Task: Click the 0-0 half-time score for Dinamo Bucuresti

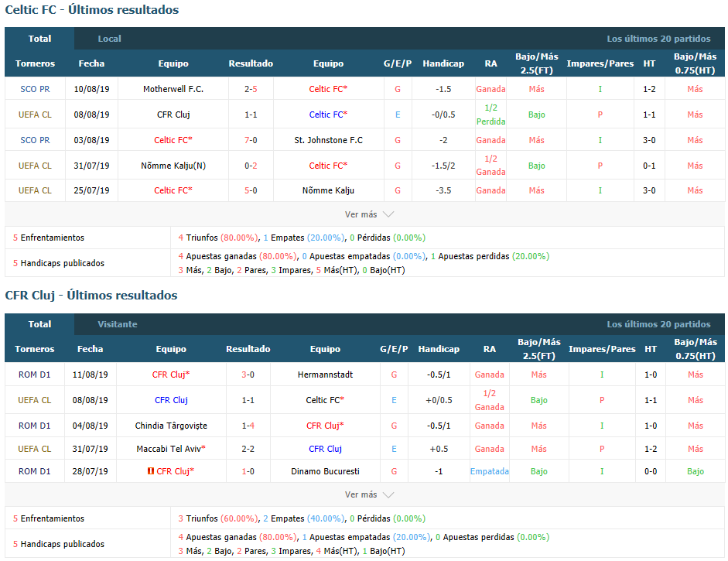Action: 651,471
